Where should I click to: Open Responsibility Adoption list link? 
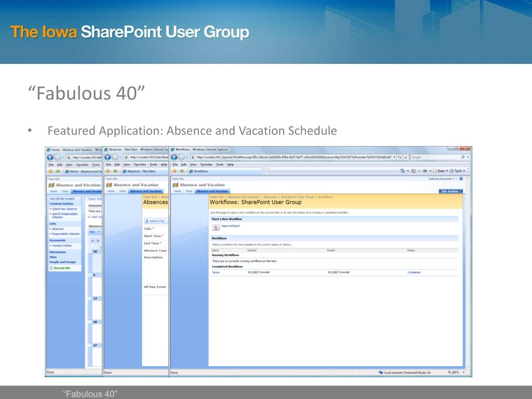click(66, 234)
